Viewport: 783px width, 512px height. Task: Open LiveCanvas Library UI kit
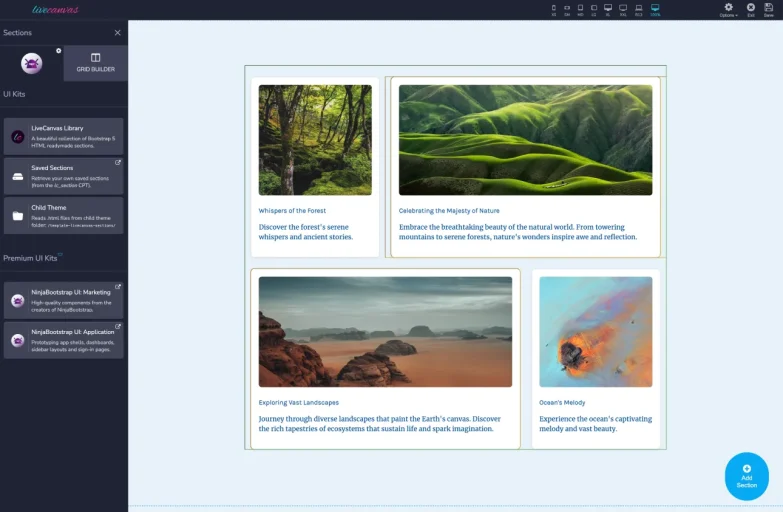64,135
